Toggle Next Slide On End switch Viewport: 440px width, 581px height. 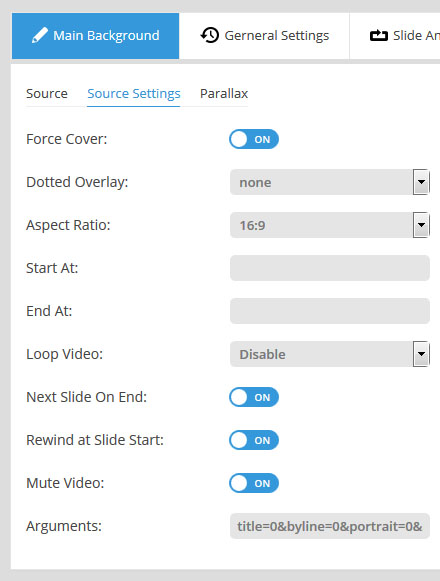pos(254,397)
